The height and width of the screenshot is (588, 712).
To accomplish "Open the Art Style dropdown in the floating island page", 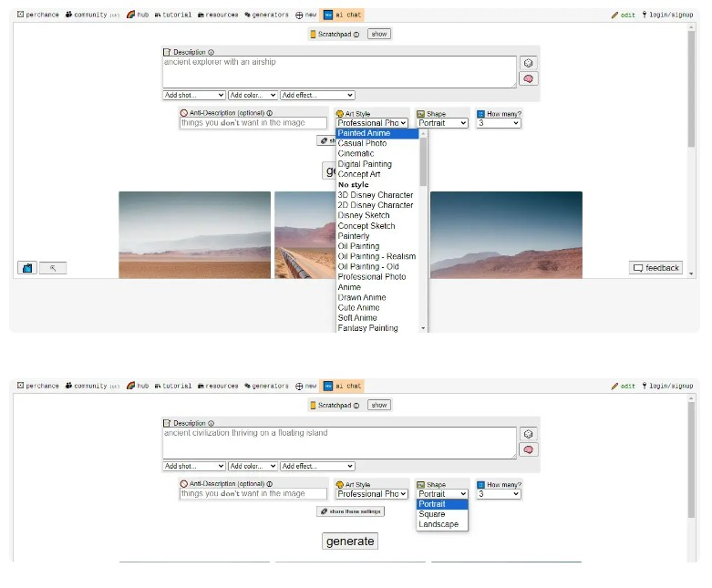I will point(372,494).
